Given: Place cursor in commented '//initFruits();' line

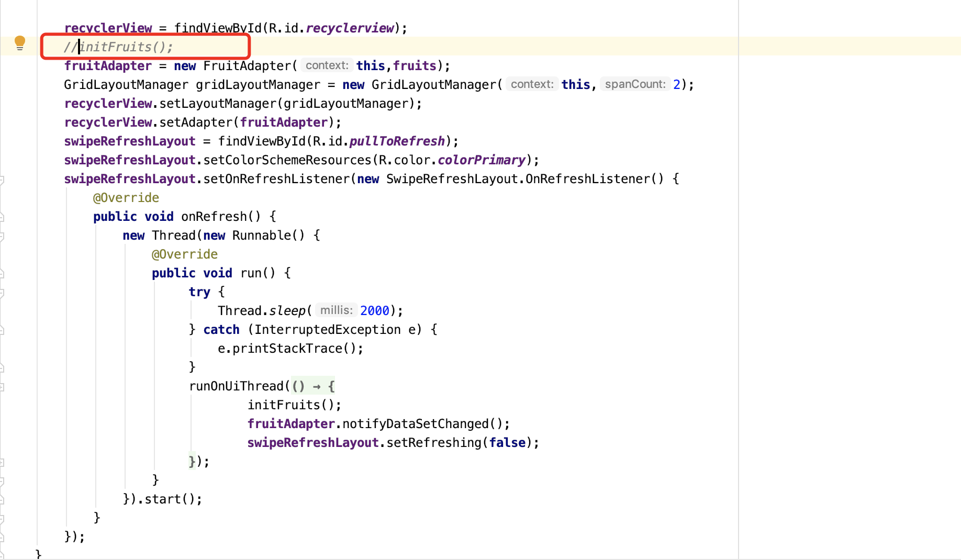Looking at the screenshot, I should (x=118, y=47).
